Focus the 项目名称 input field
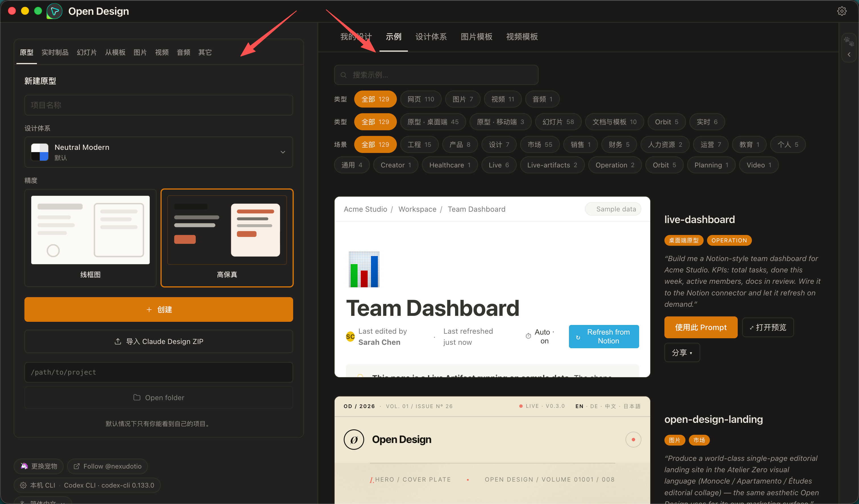 [159, 105]
